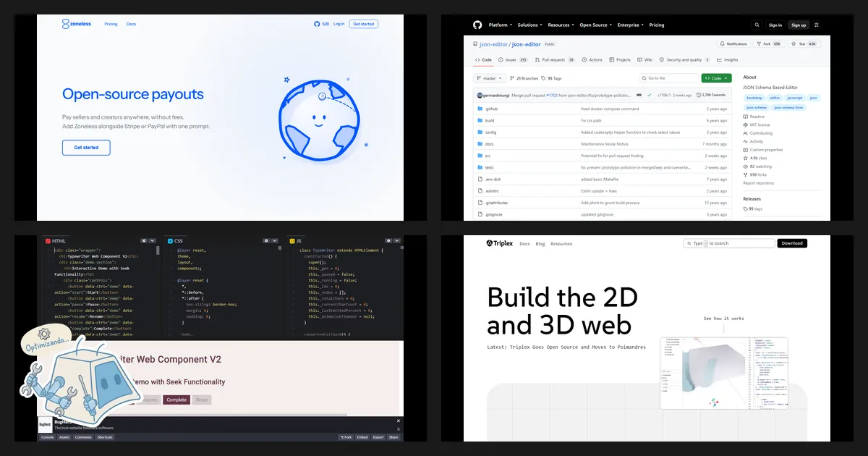The image size is (868, 456).
Task: Click the GitHub icon beside 528 on Zoneless
Action: point(317,24)
